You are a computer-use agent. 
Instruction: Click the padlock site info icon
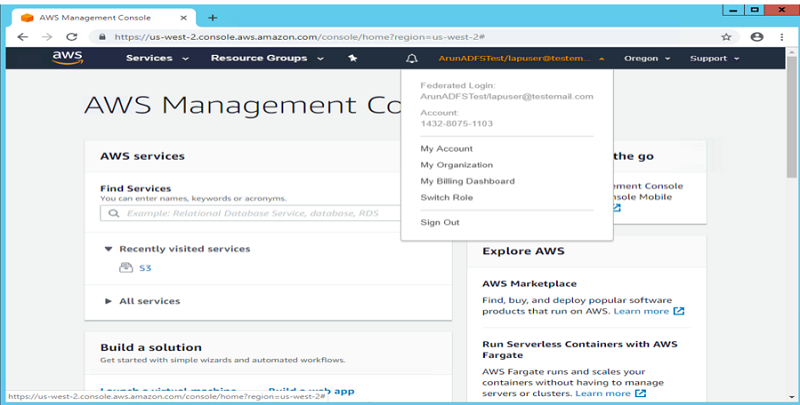coord(102,37)
